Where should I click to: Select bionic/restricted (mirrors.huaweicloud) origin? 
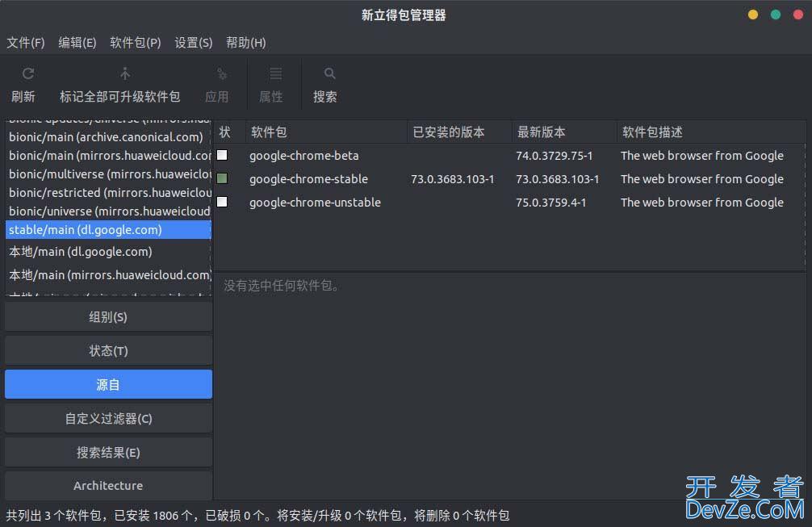click(x=107, y=193)
